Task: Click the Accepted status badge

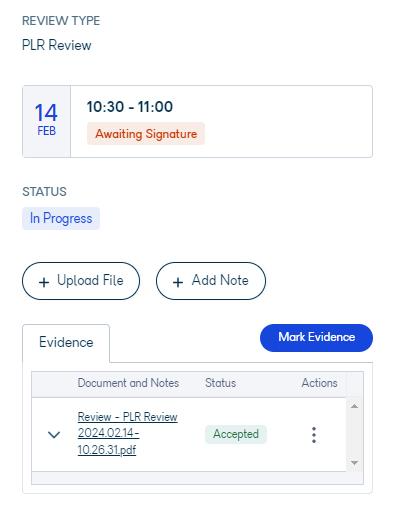Action: (236, 434)
